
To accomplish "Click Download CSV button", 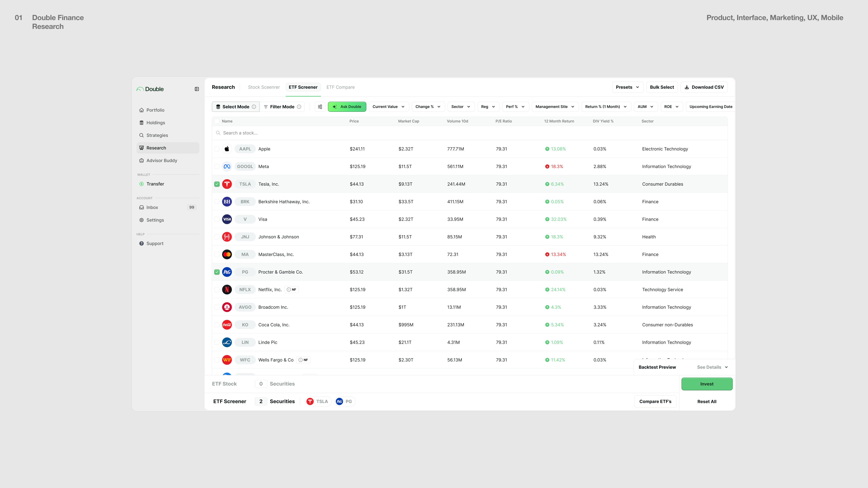I will coord(704,87).
